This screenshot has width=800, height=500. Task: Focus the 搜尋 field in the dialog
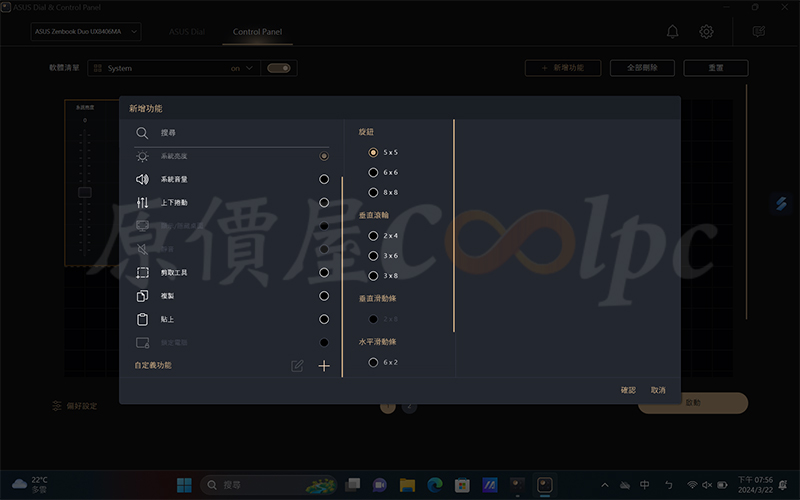(x=232, y=133)
